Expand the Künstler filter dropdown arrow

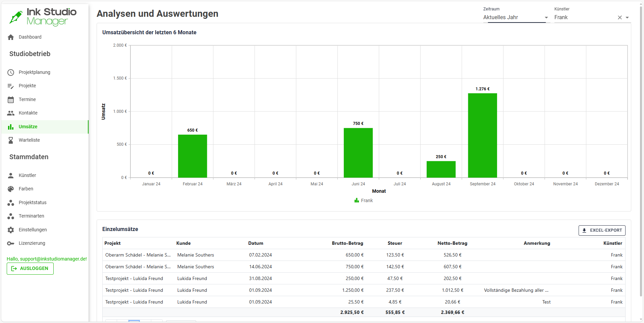[x=627, y=17]
